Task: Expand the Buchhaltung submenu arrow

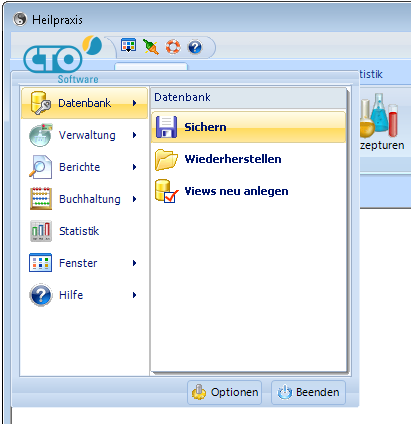Action: coord(134,199)
